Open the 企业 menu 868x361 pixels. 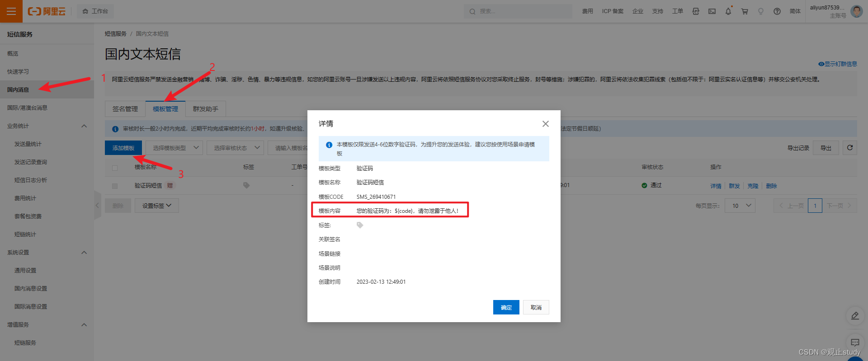(x=637, y=11)
